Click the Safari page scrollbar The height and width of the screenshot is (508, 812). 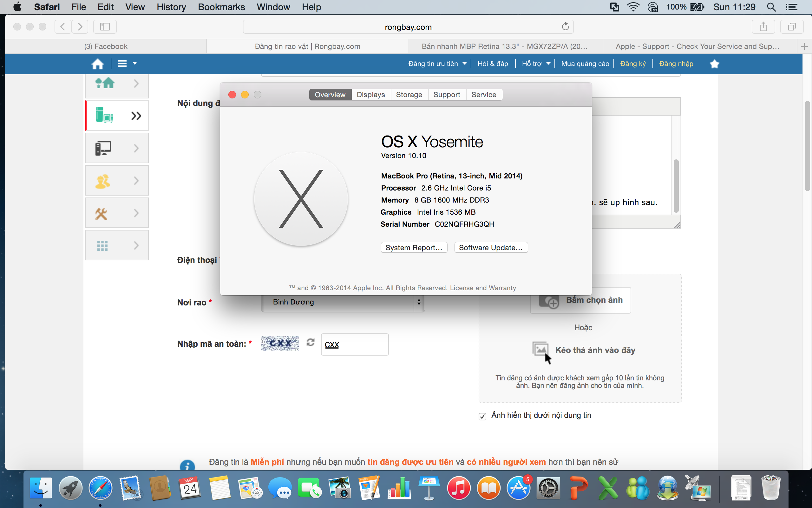pyautogui.click(x=807, y=146)
